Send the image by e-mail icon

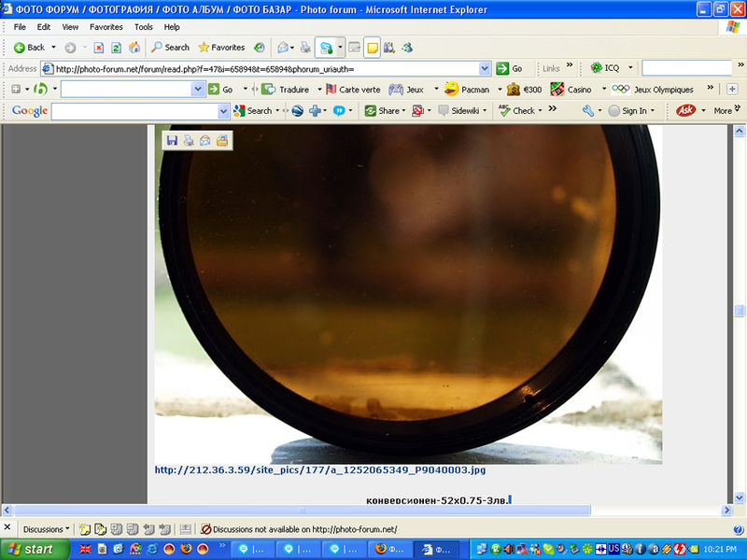coord(204,141)
